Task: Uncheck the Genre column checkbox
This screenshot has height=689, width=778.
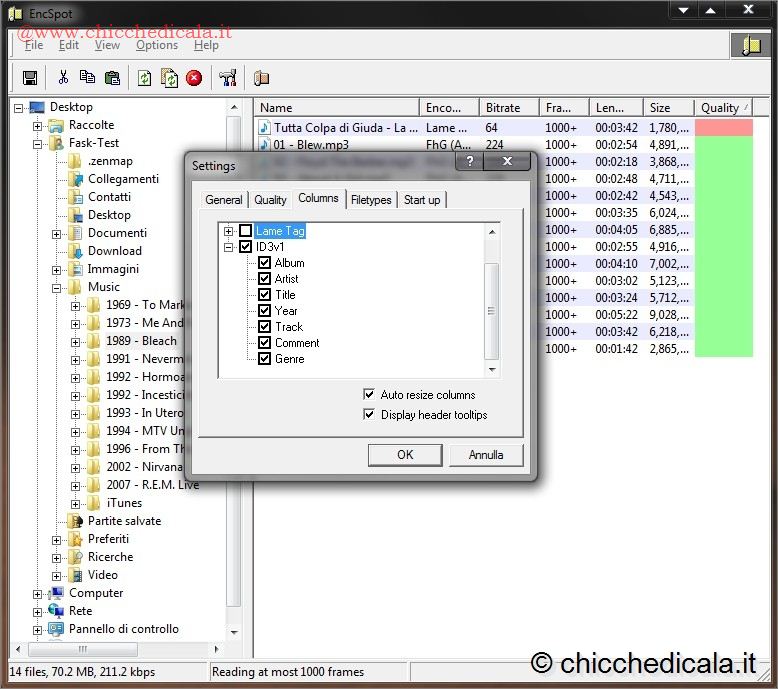Action: click(265, 359)
